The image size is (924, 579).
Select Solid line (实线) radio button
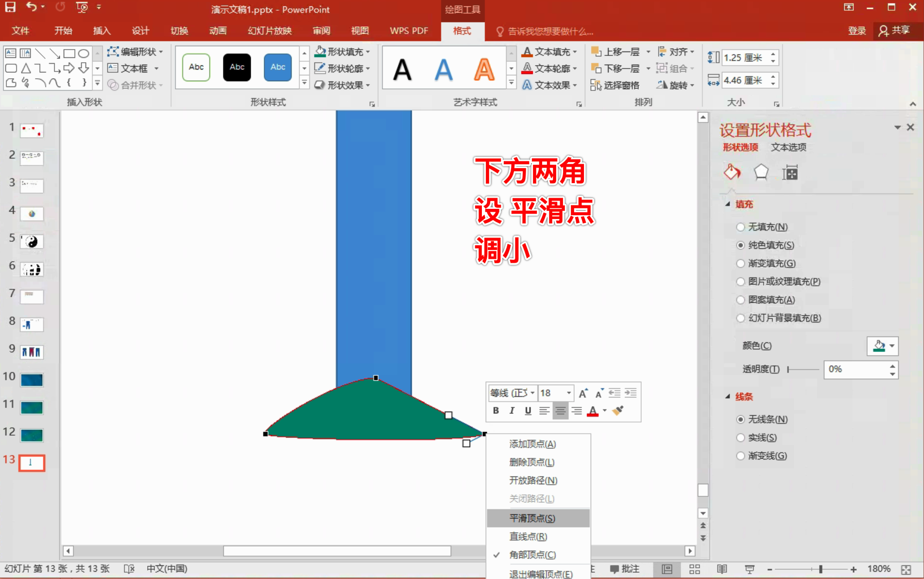coord(740,438)
